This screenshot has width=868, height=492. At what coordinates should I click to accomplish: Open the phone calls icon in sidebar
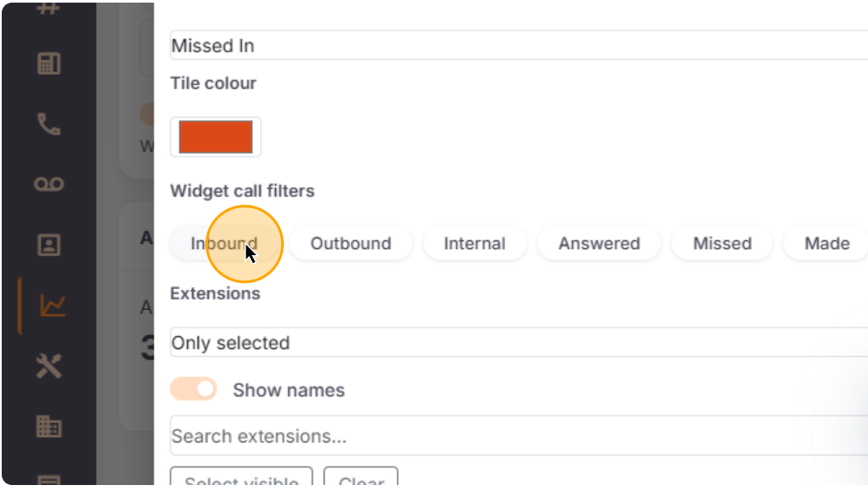(49, 124)
